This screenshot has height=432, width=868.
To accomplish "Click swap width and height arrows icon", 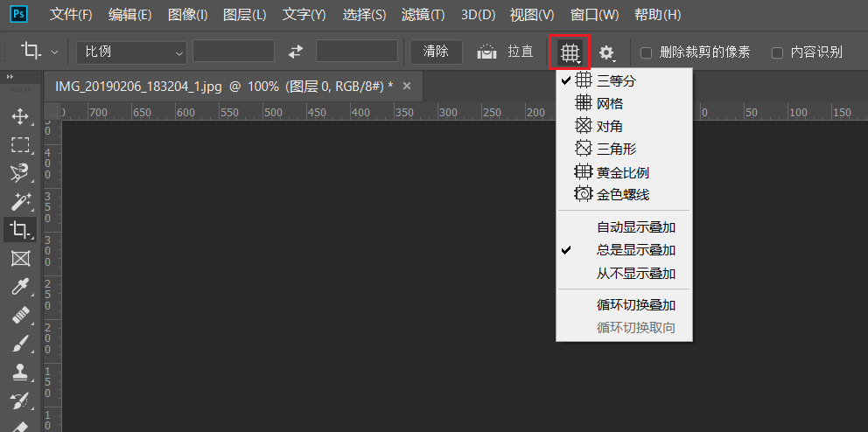I will tap(296, 52).
